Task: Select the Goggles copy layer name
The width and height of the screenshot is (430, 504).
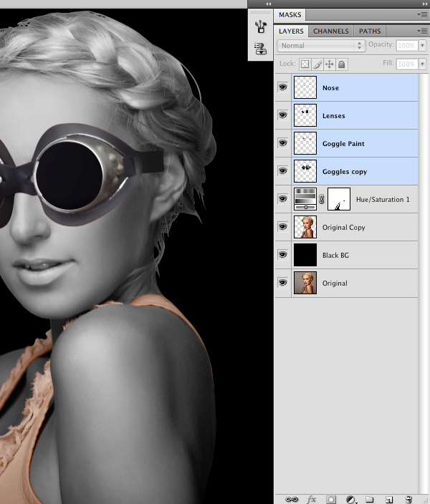Action: coord(345,172)
